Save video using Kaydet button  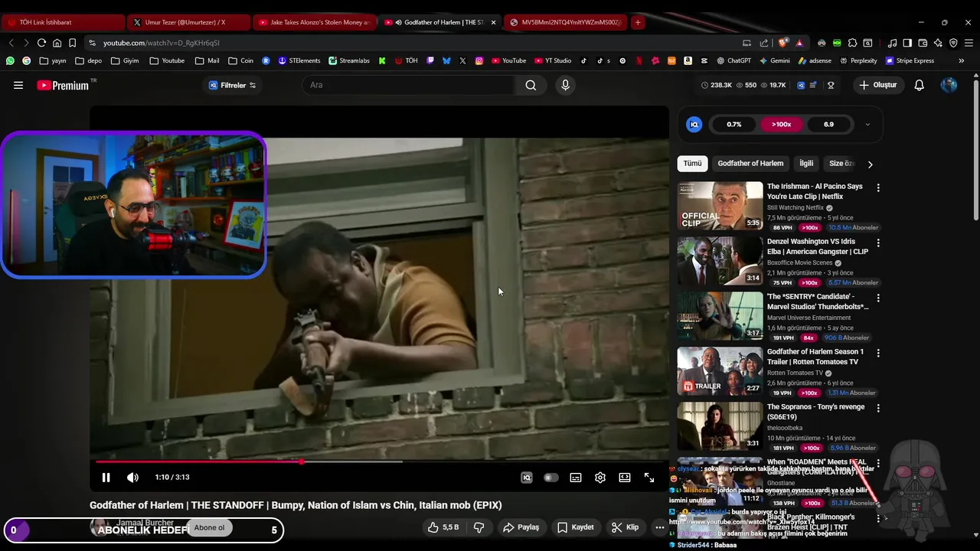click(x=576, y=527)
